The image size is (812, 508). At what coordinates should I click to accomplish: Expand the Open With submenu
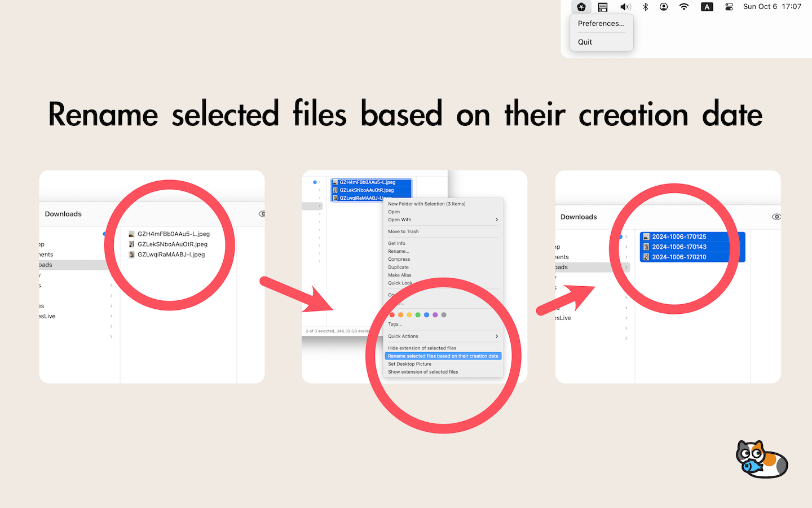pyautogui.click(x=496, y=220)
